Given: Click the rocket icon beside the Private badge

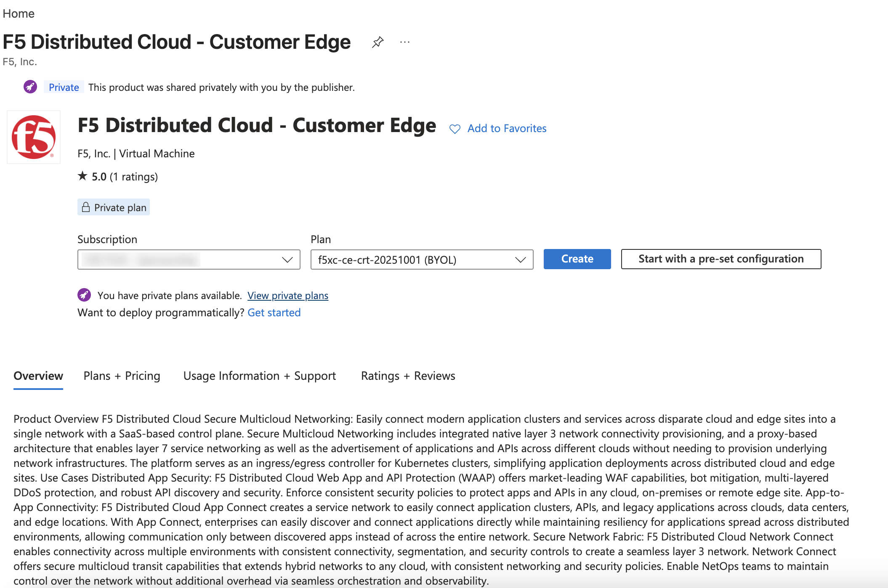Looking at the screenshot, I should click(30, 87).
